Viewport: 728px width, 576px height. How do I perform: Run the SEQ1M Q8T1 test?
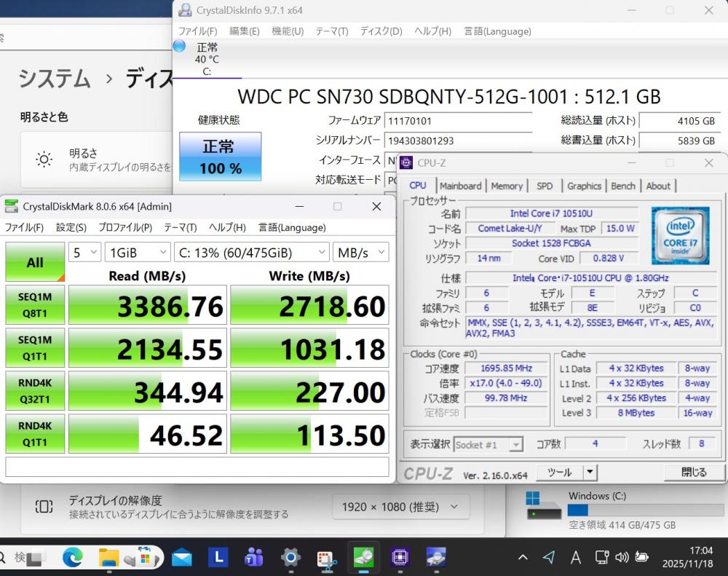pyautogui.click(x=35, y=305)
